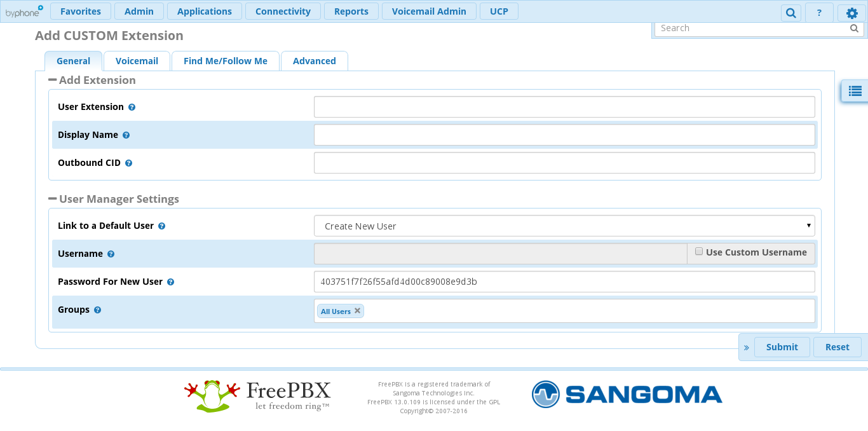Click help icon beside Outbound CID
The image size is (868, 431).
coord(128,163)
